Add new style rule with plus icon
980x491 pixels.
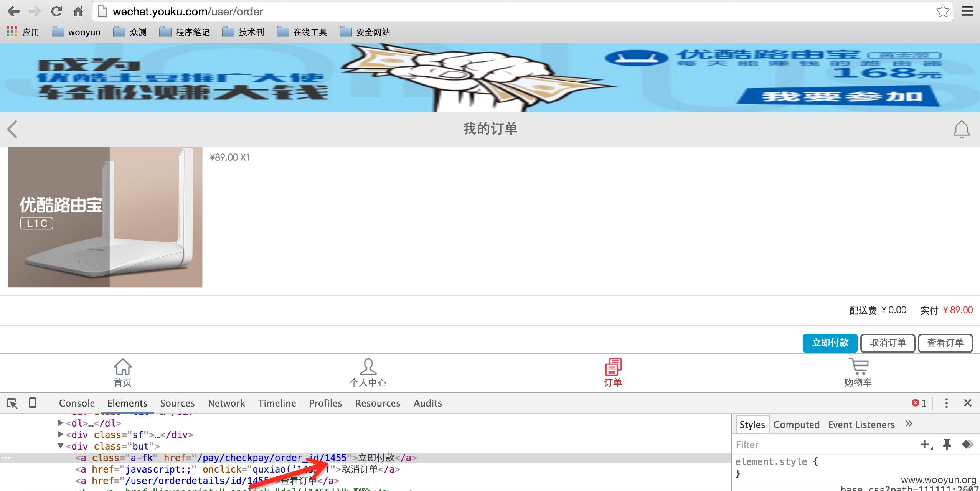926,445
